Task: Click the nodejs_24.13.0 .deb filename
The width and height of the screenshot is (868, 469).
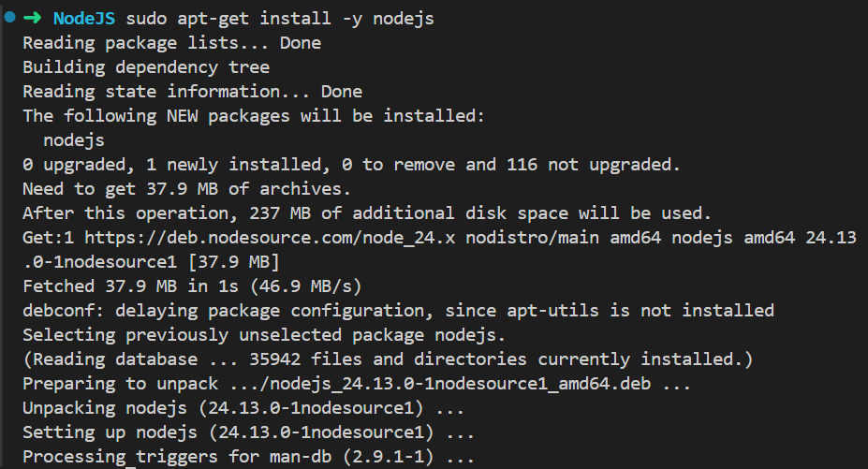Action: tap(429, 384)
